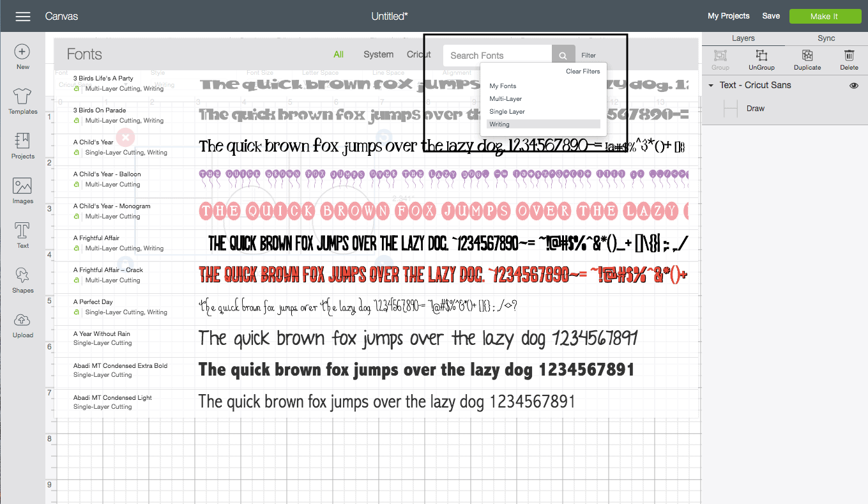The image size is (868, 504).
Task: Collapse the Text - Cricut Sans layer
Action: pyautogui.click(x=711, y=86)
